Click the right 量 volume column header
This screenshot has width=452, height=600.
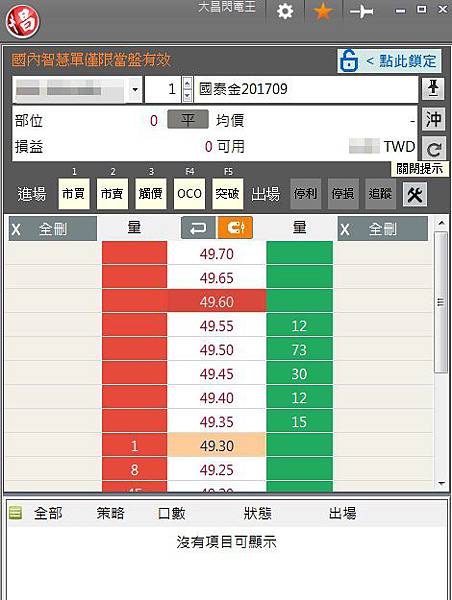(299, 228)
